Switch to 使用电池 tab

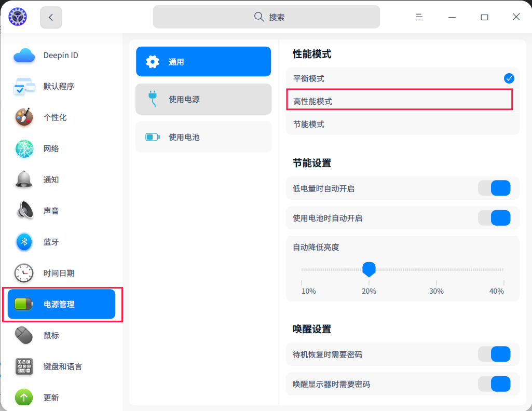pos(203,136)
